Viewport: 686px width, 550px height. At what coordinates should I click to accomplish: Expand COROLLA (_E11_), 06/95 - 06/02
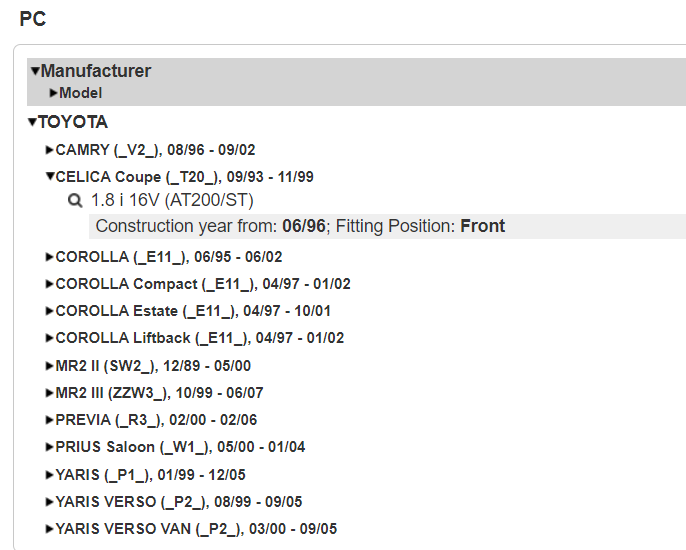click(x=50, y=257)
